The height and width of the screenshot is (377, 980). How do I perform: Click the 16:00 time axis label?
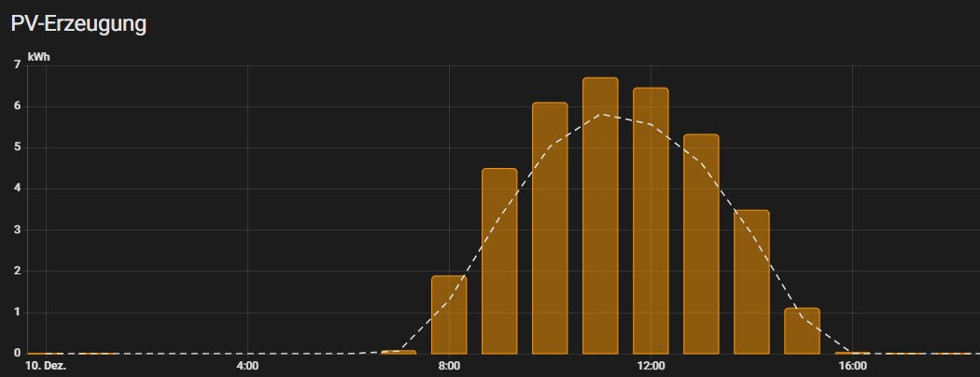(852, 367)
